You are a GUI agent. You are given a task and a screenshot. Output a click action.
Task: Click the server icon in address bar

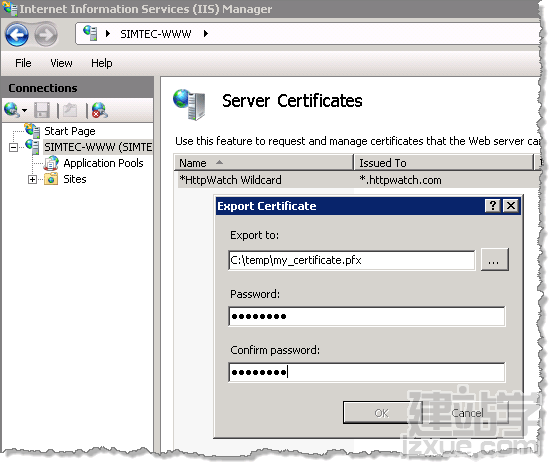coord(90,33)
